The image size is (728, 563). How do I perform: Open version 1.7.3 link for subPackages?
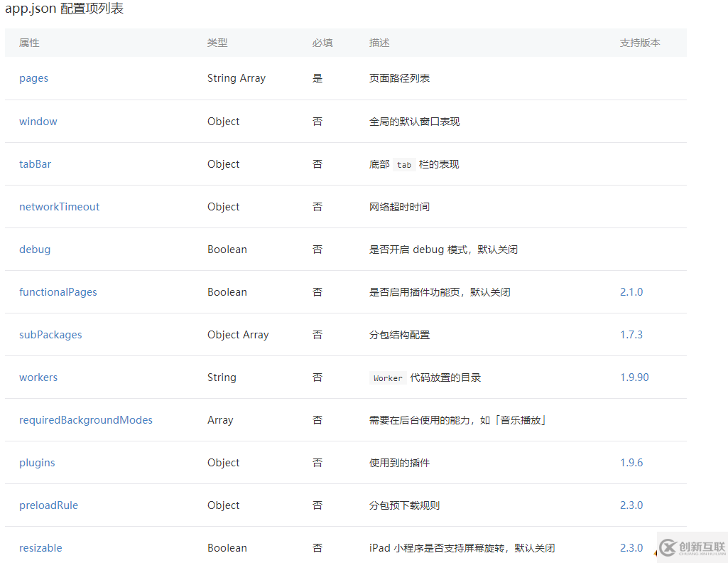click(631, 335)
